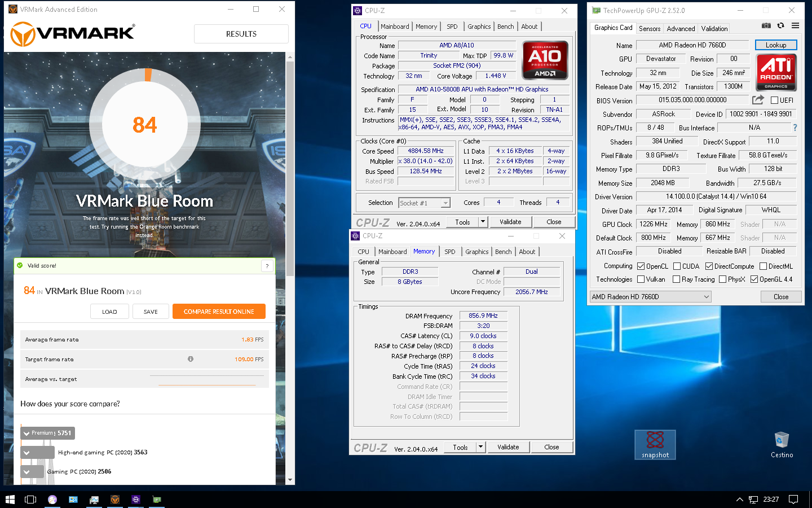
Task: Click the VRMark scrollbar up arrow
Action: coord(290,57)
